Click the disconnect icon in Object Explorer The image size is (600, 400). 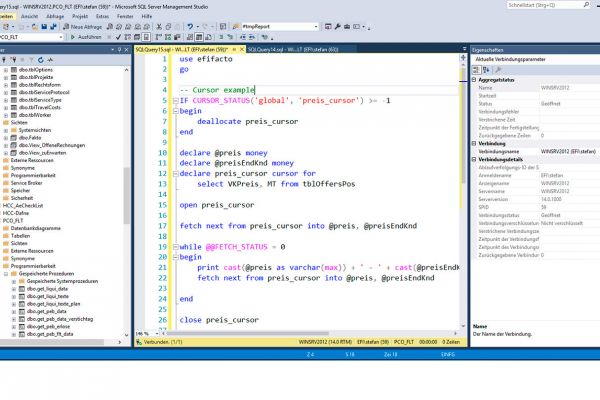(13, 60)
